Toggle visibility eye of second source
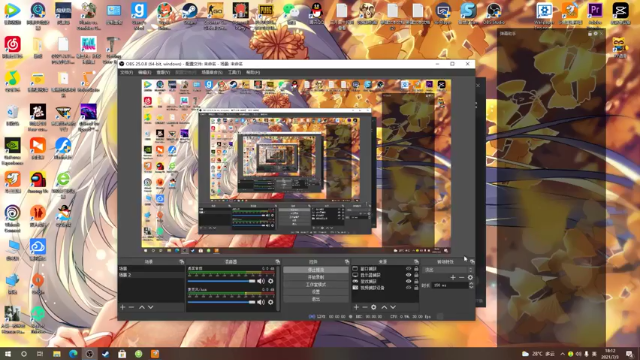The height and width of the screenshot is (360, 640). point(408,275)
